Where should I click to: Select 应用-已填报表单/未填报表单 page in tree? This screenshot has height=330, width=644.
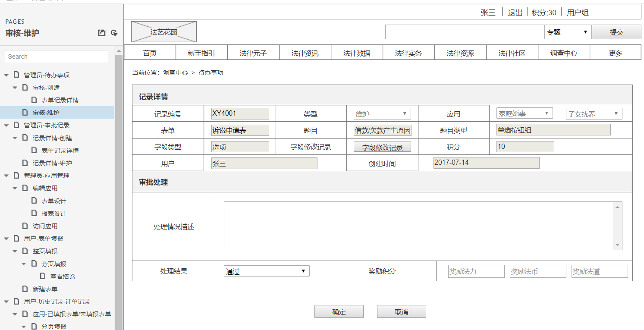pyautogui.click(x=72, y=314)
